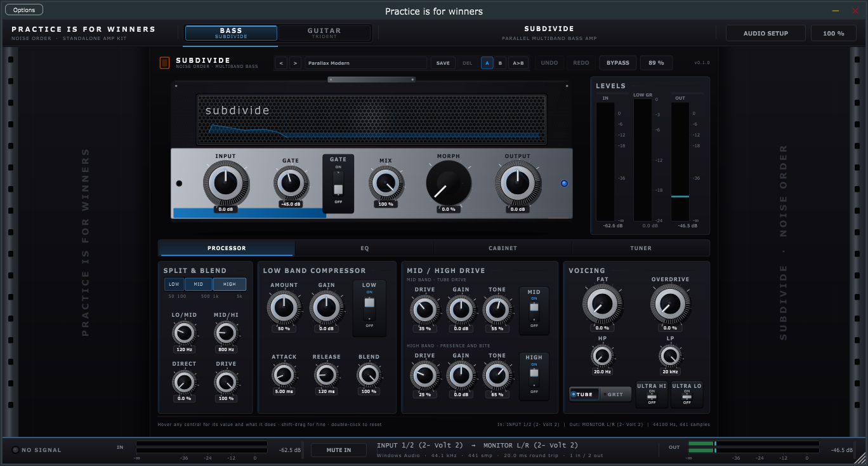Screen dimensions: 868x466
Task: Toggle the HIGH band drive switch
Action: [534, 377]
